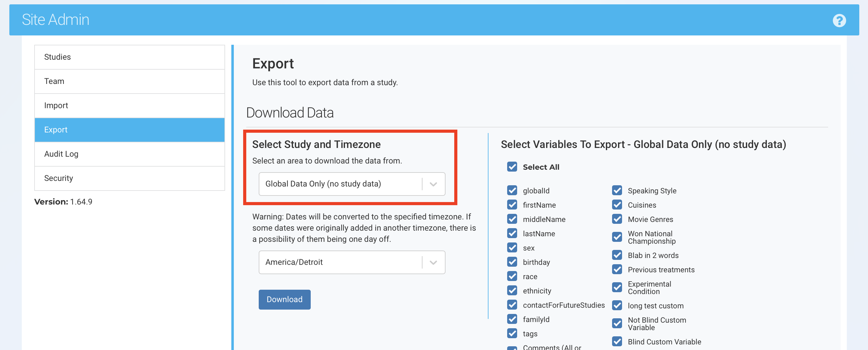Screen dimensions: 868x350
Task: Expand the study selection chevron arrow
Action: click(433, 184)
